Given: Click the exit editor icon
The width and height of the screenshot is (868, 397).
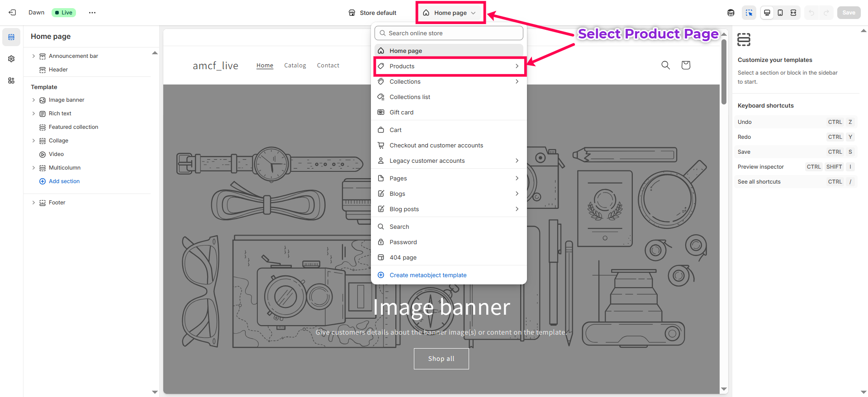Looking at the screenshot, I should [x=12, y=13].
